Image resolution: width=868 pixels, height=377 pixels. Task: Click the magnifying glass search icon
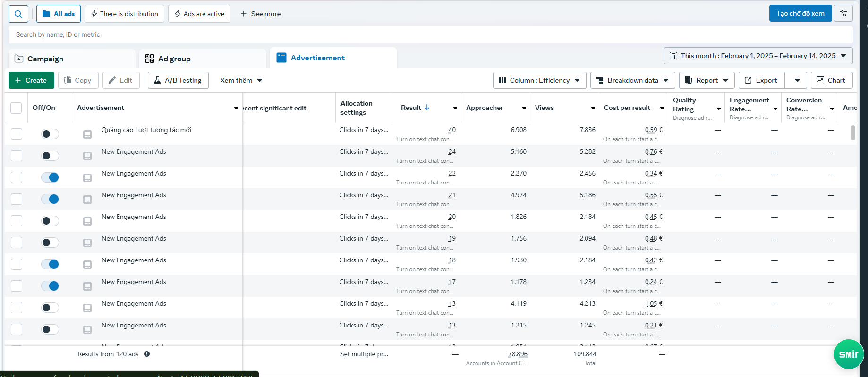tap(18, 14)
